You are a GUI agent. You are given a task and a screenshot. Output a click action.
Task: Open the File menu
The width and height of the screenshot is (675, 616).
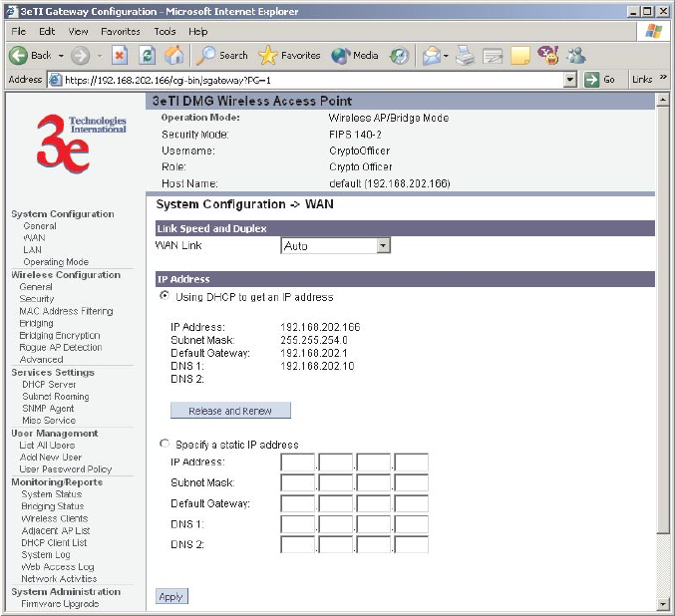[x=19, y=32]
